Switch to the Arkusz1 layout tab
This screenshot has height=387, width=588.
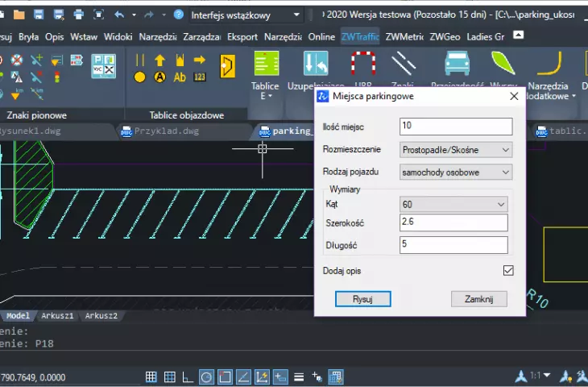click(x=57, y=316)
